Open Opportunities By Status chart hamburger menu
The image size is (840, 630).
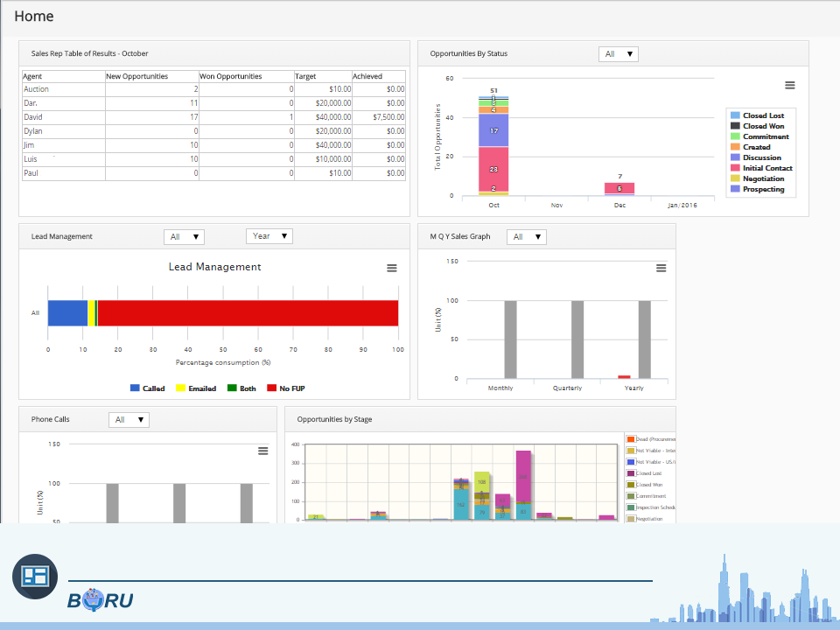tap(789, 85)
